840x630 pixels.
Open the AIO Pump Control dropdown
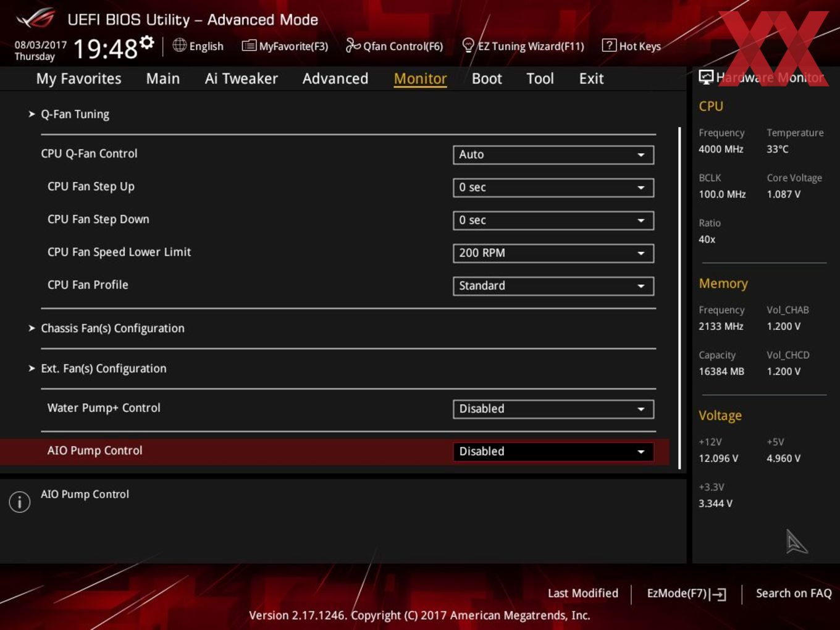tap(553, 451)
